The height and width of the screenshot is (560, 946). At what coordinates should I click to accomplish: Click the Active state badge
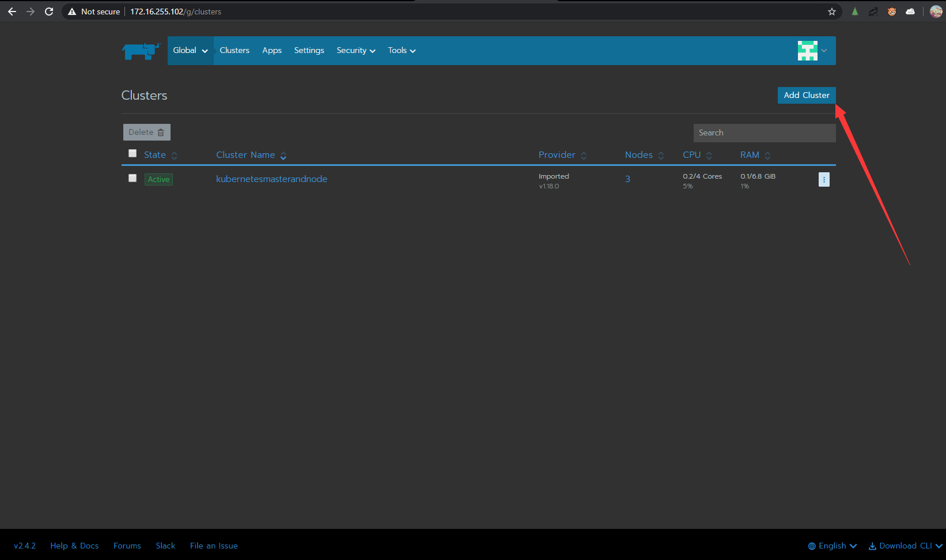(x=158, y=179)
